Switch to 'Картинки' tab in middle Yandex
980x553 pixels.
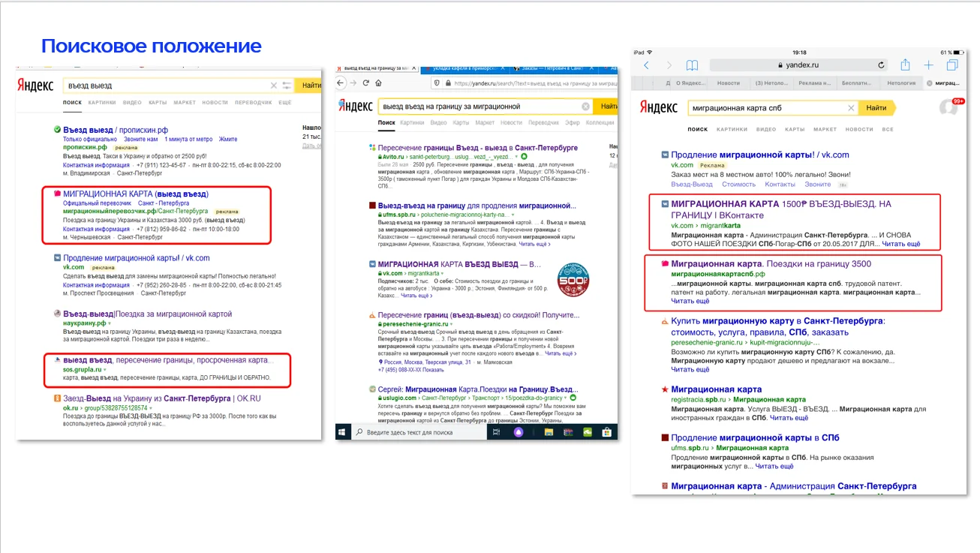coord(413,122)
